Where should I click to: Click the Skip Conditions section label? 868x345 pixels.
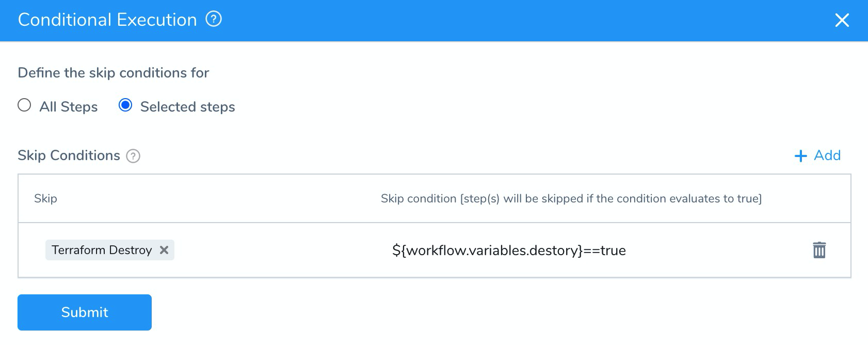[x=69, y=155]
